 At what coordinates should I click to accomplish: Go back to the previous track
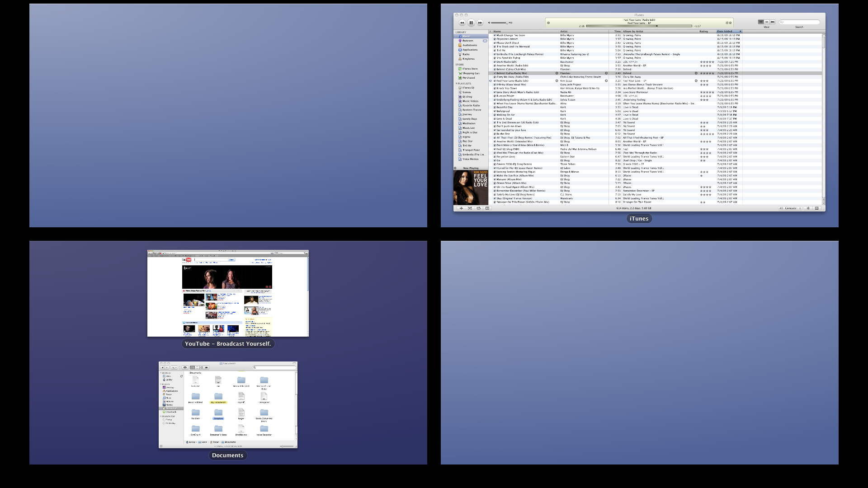point(462,23)
